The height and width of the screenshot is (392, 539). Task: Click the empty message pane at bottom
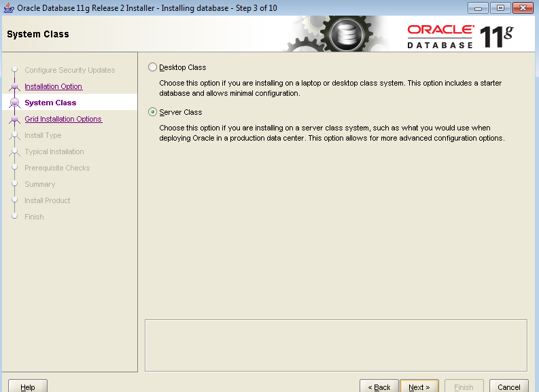point(336,345)
